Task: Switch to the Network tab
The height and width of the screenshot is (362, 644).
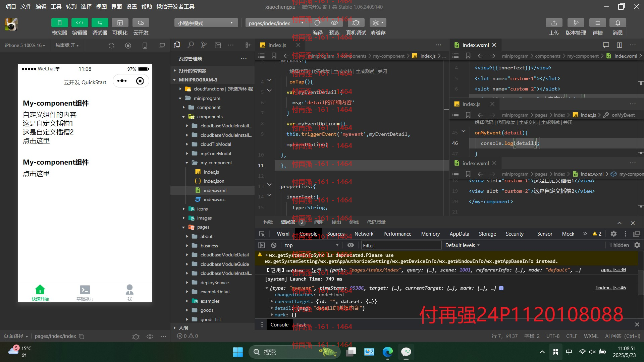Action: point(364,234)
